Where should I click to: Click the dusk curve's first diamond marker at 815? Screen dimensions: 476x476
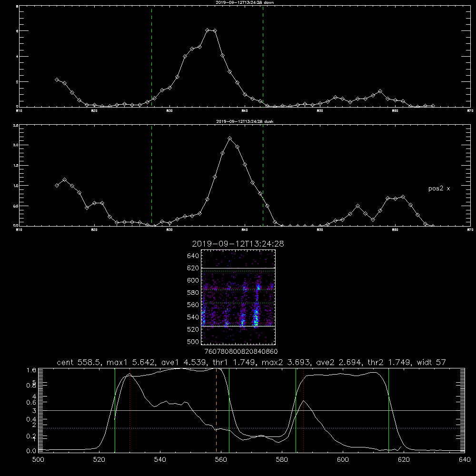point(57,185)
